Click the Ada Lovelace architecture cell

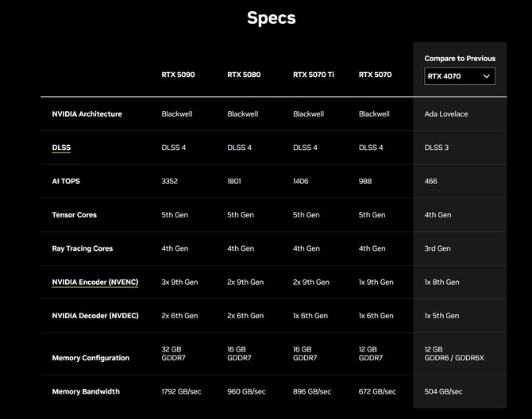pos(446,114)
